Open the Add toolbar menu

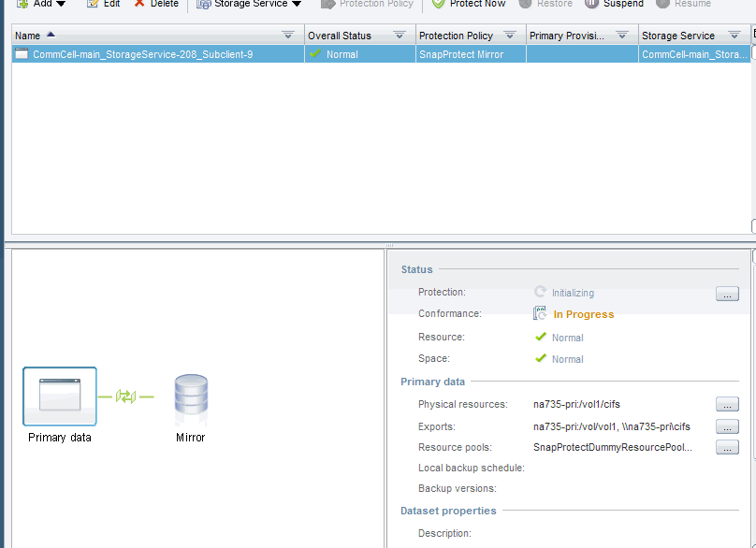pos(41,4)
